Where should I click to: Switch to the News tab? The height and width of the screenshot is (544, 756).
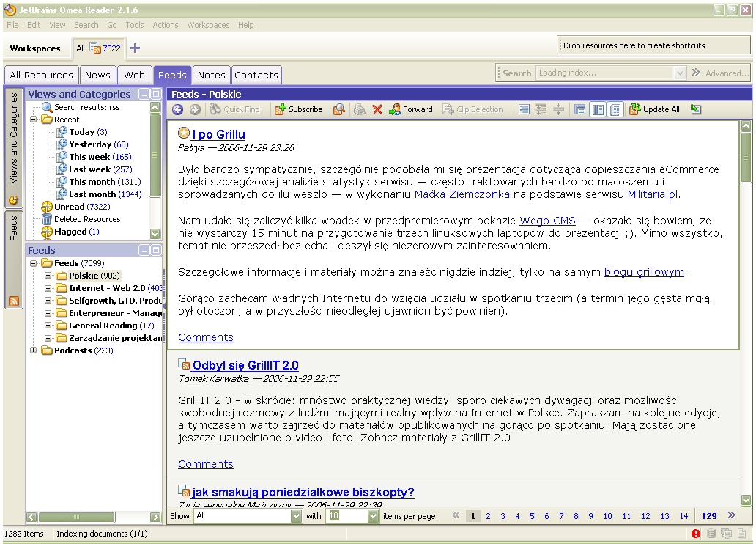tap(98, 76)
